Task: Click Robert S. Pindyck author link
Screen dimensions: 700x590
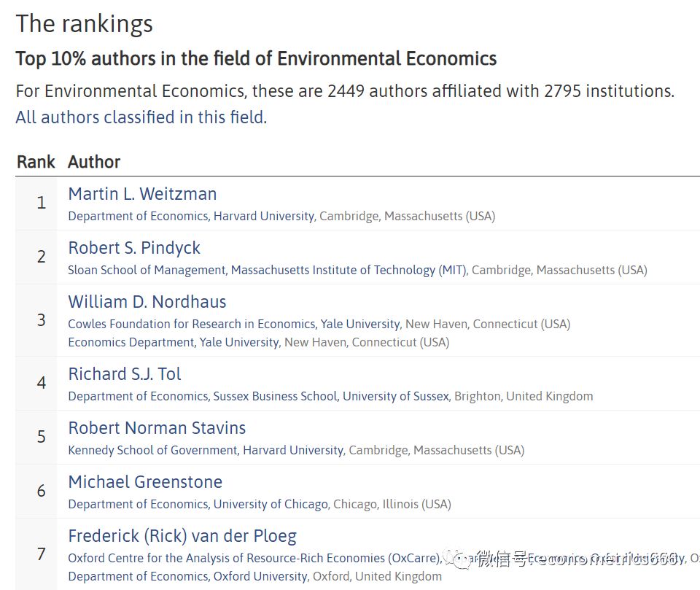Action: pyautogui.click(x=134, y=248)
